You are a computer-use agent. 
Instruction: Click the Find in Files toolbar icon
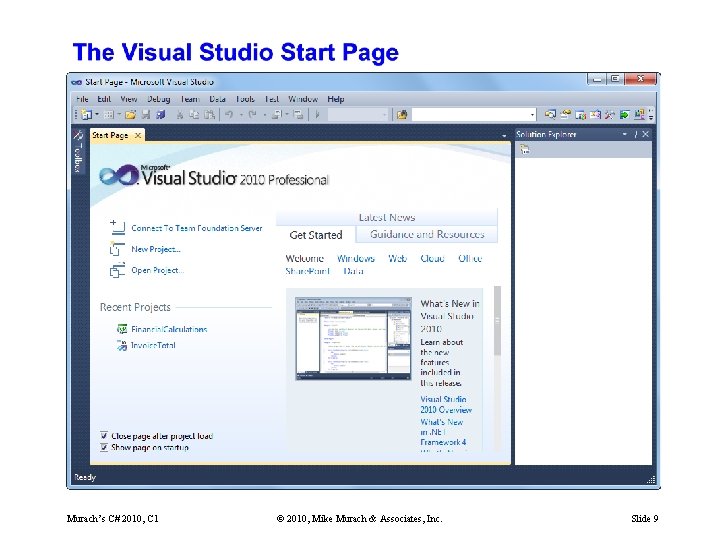point(402,114)
